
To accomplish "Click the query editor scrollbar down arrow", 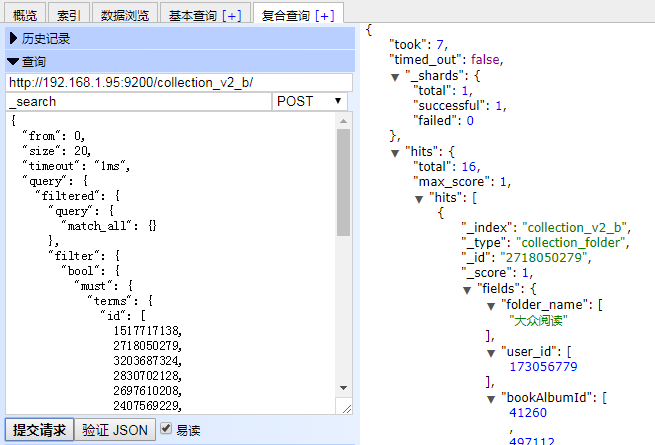I will point(343,389).
